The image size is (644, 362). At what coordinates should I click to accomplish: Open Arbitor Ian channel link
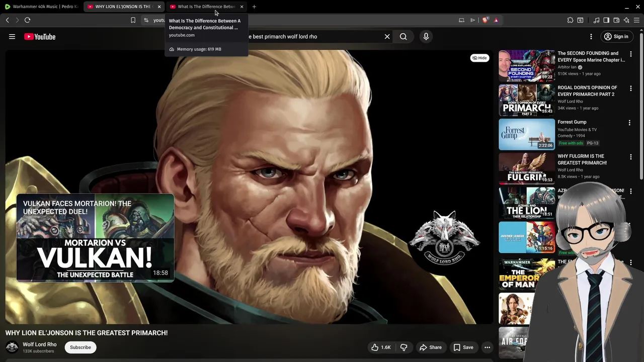point(567,67)
